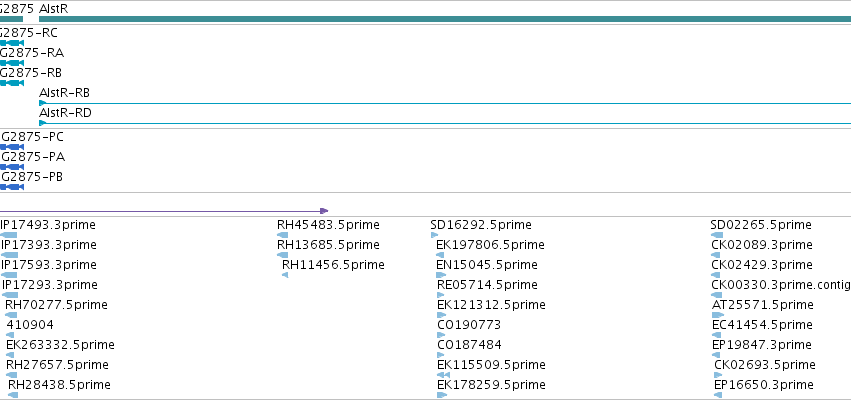Click the EK115509.5prime EST label
The width and height of the screenshot is (851, 400).
(x=491, y=365)
